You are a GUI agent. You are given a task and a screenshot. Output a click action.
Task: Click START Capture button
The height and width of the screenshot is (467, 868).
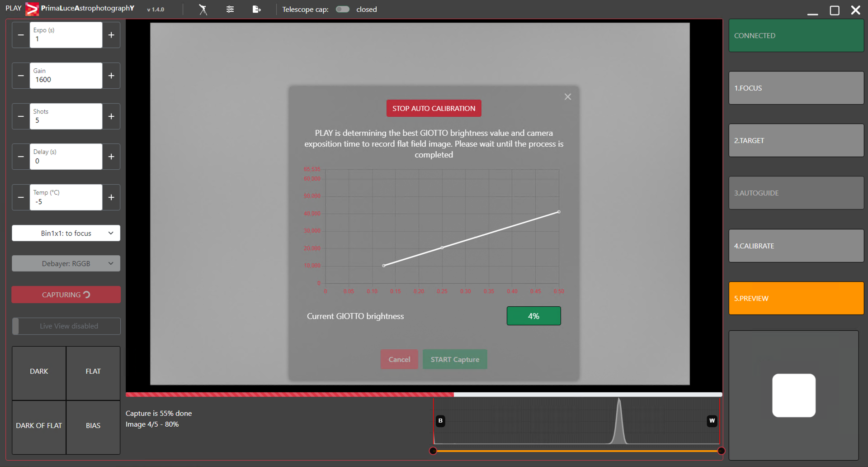point(455,359)
